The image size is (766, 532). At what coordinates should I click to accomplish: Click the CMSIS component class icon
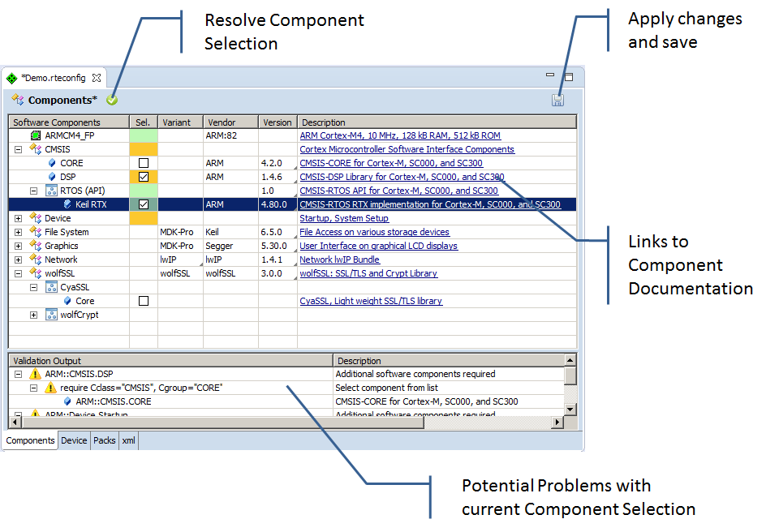click(36, 149)
